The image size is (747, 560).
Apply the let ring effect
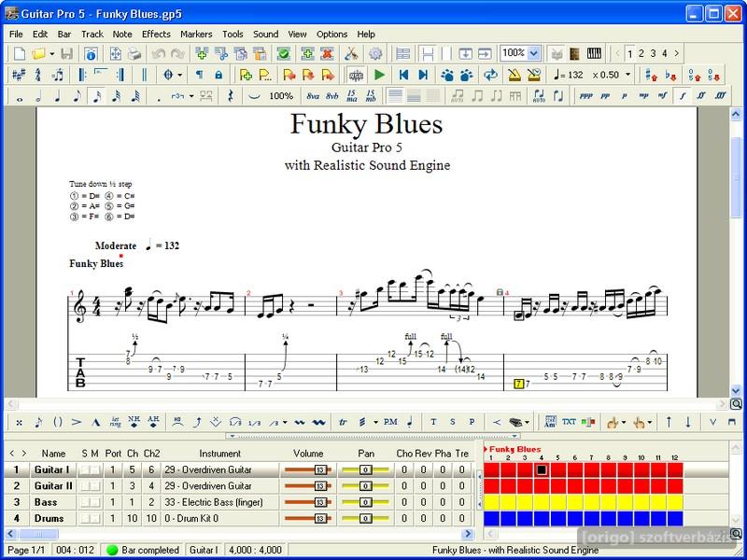point(115,422)
